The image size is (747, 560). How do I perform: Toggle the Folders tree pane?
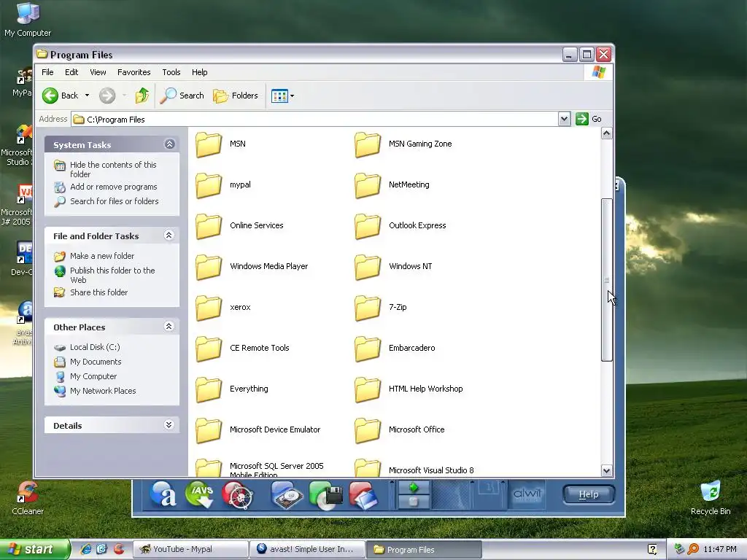click(236, 96)
